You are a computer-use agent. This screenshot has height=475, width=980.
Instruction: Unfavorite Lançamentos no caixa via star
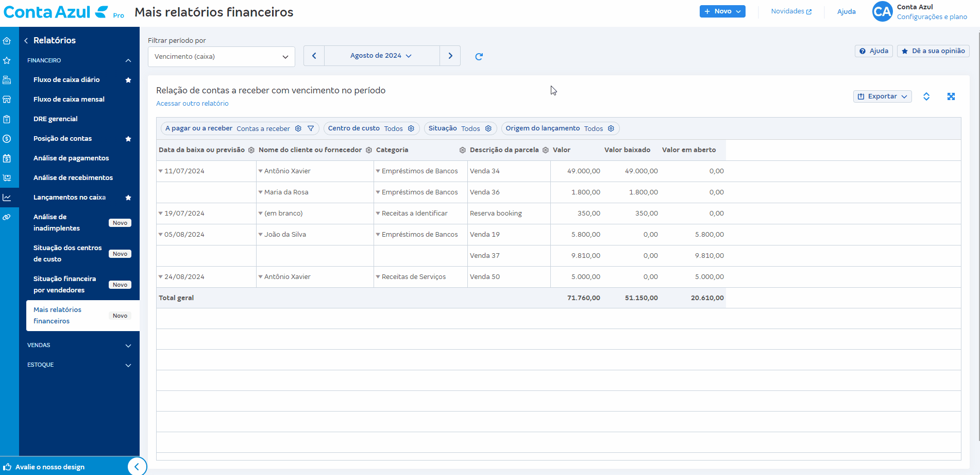(128, 198)
